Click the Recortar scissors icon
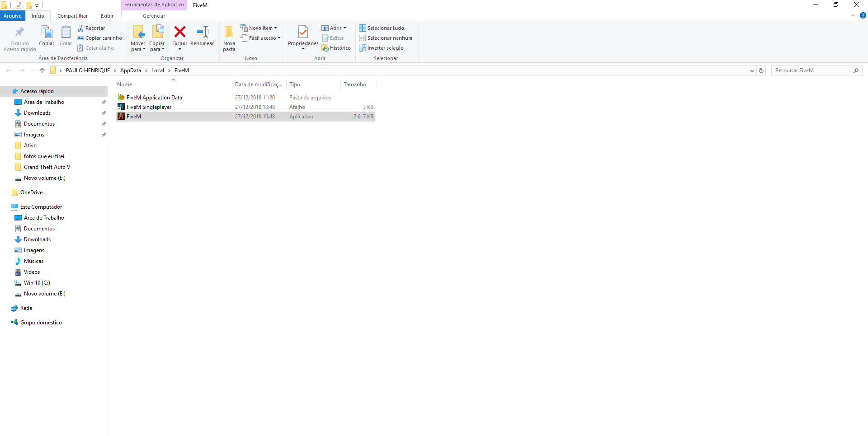 click(x=80, y=28)
